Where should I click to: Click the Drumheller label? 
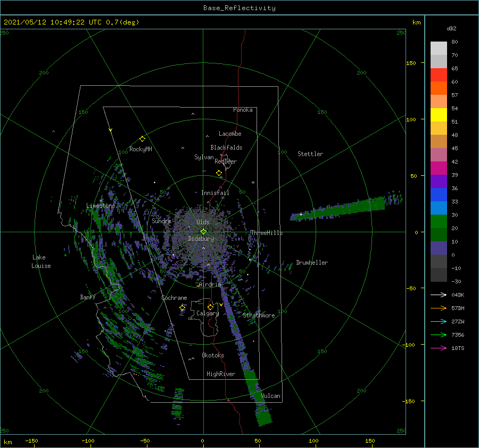(x=312, y=263)
